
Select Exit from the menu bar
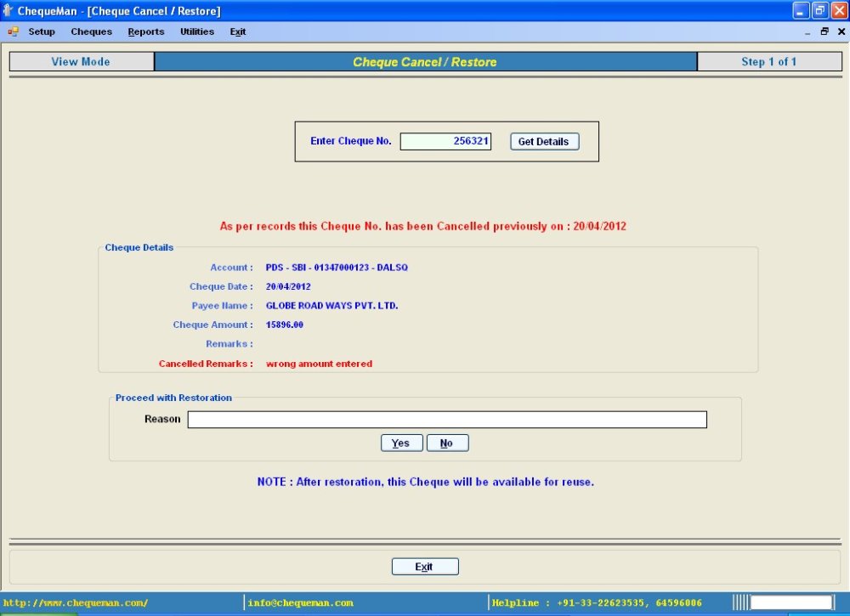tap(237, 31)
